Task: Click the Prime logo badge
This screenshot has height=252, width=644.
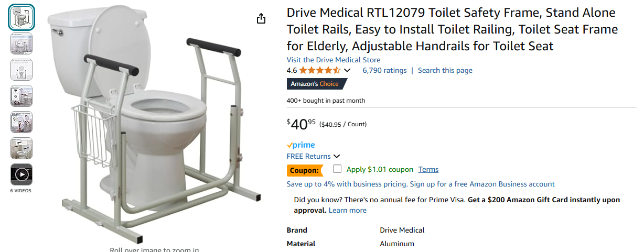Action: tap(300, 145)
